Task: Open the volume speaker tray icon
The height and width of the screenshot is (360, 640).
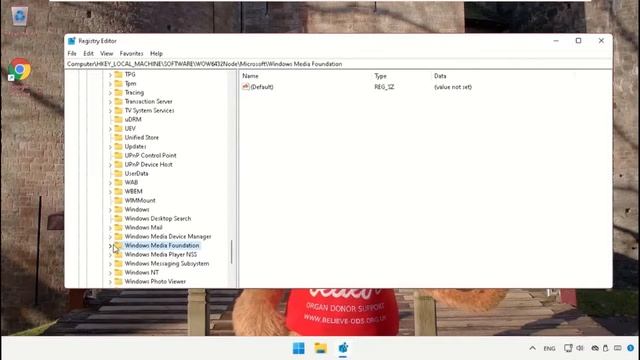Action: click(x=580, y=348)
